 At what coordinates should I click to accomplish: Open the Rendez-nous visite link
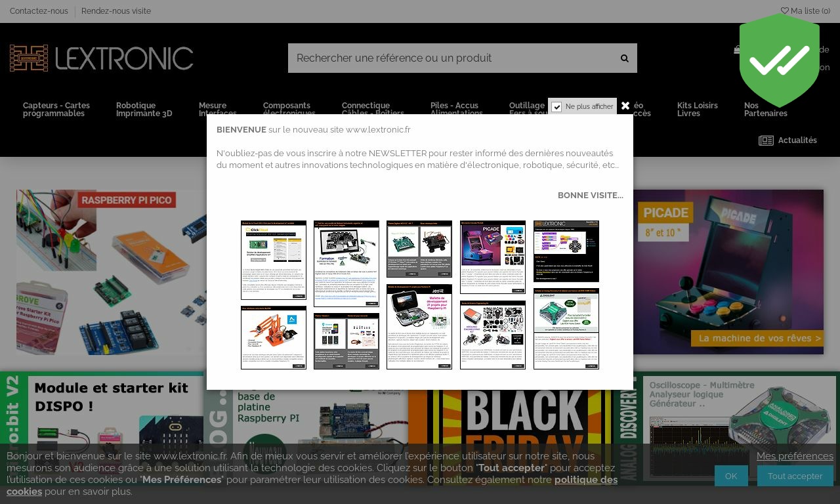coord(116,11)
